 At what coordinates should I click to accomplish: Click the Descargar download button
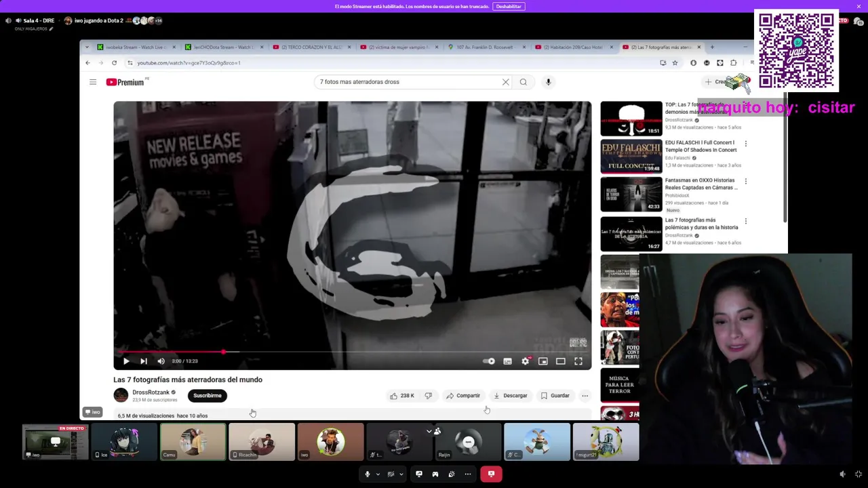[x=510, y=396]
